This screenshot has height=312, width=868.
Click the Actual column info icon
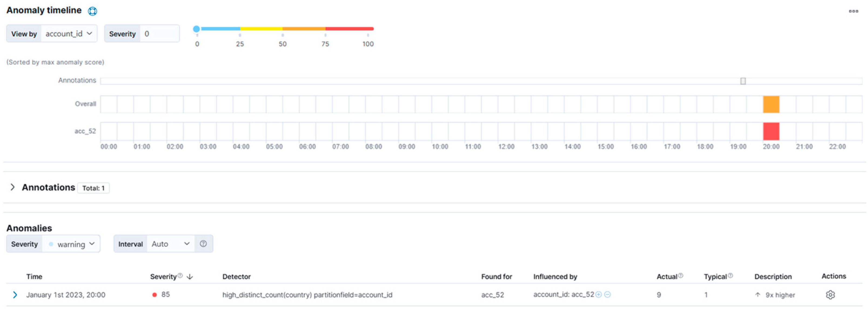[x=680, y=275]
